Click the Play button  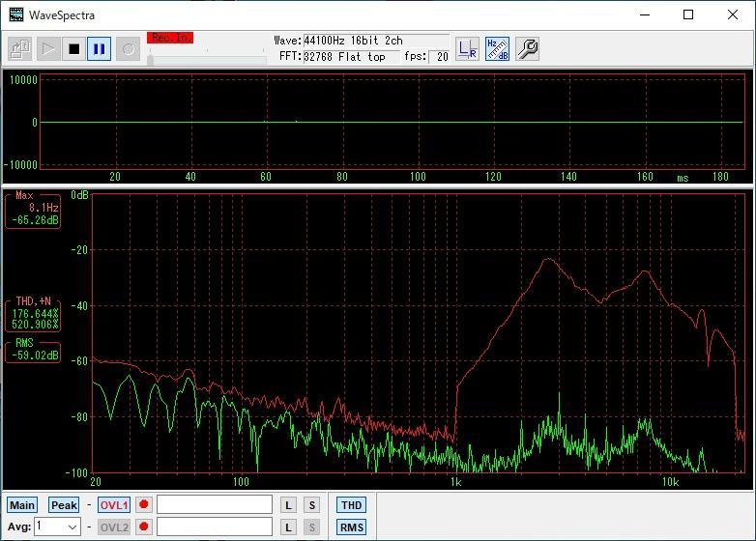[48, 49]
